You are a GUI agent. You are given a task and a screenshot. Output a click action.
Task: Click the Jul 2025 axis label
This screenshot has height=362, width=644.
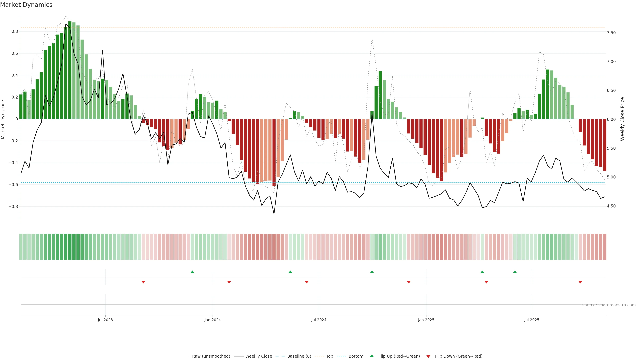tap(531, 320)
